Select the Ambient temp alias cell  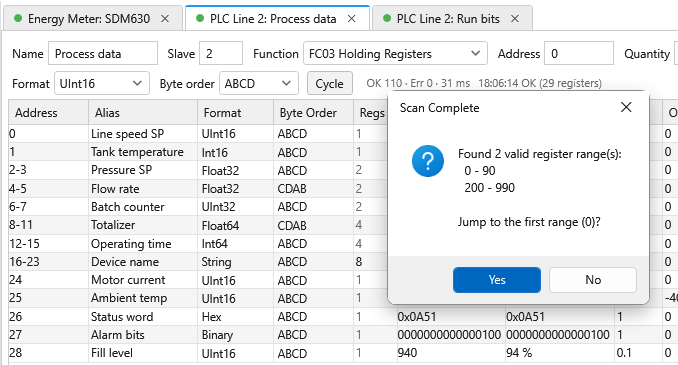coord(143,298)
